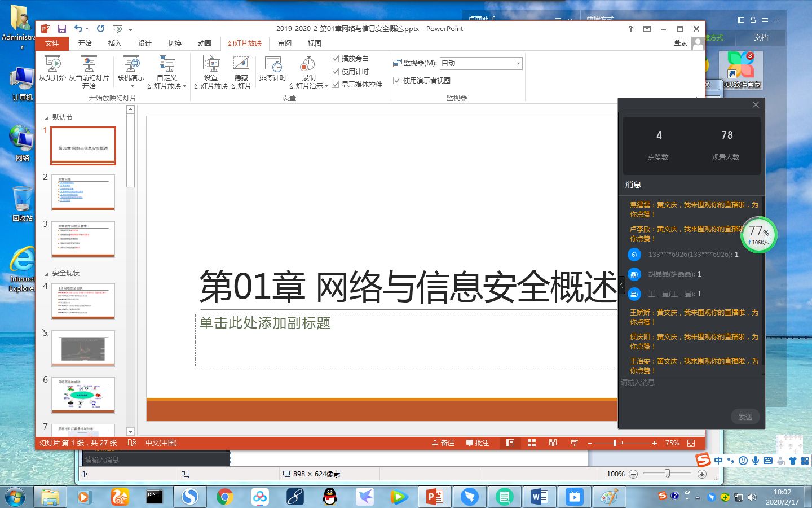Uncheck the Use Timings option
812x508 pixels.
pos(336,71)
